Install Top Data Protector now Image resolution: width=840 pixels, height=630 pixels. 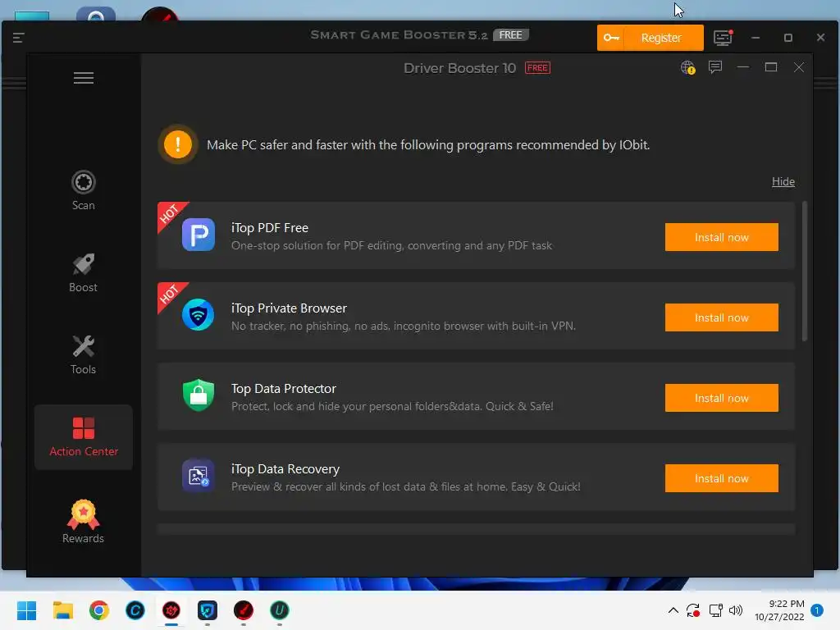point(722,398)
